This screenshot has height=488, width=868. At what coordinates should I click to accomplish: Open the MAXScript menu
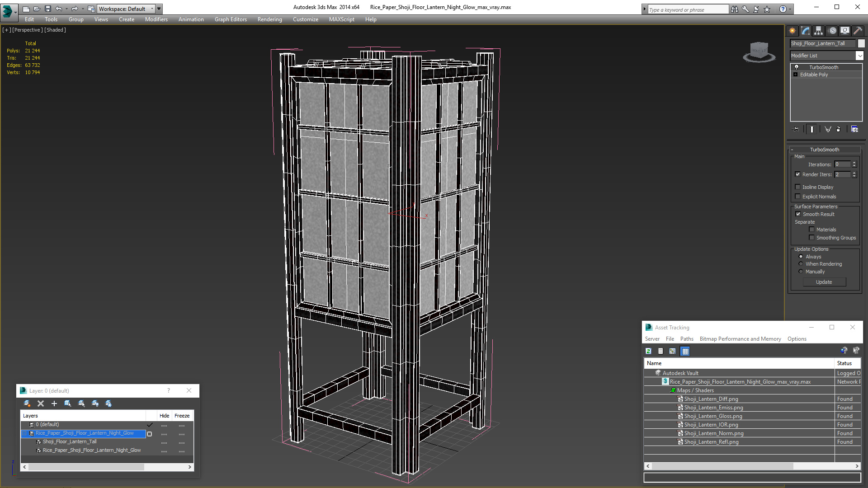pos(341,19)
